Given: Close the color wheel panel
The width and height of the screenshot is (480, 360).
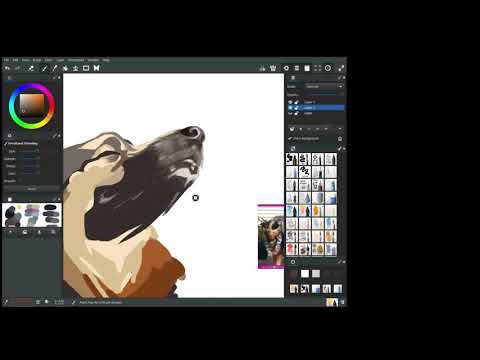Looking at the screenshot, I should [59, 78].
